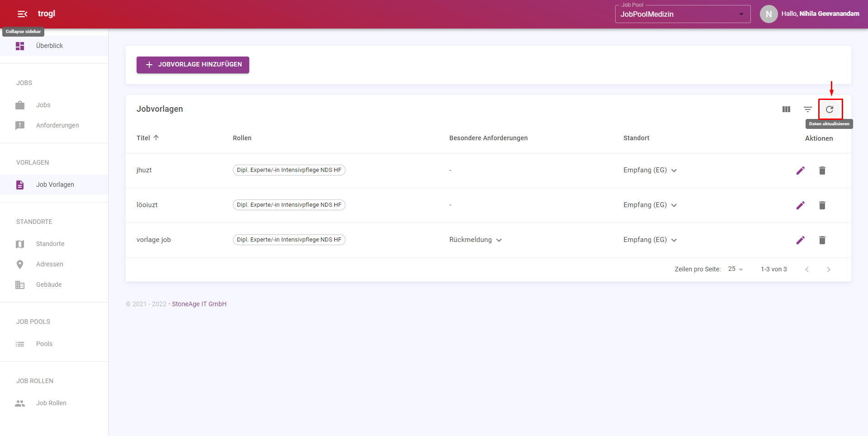Click the Gebäude building icon

pos(20,285)
